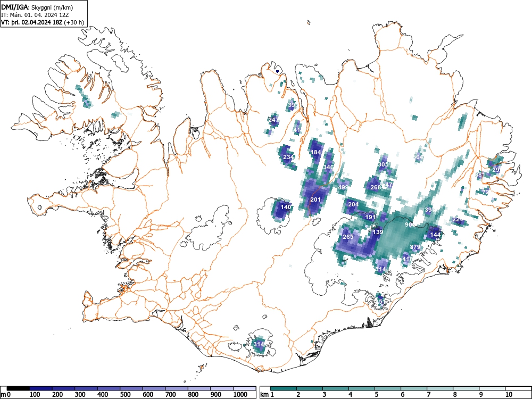The image size is (532, 399).
Task: Click the visibility value '201' on the map
Action: pos(315,199)
